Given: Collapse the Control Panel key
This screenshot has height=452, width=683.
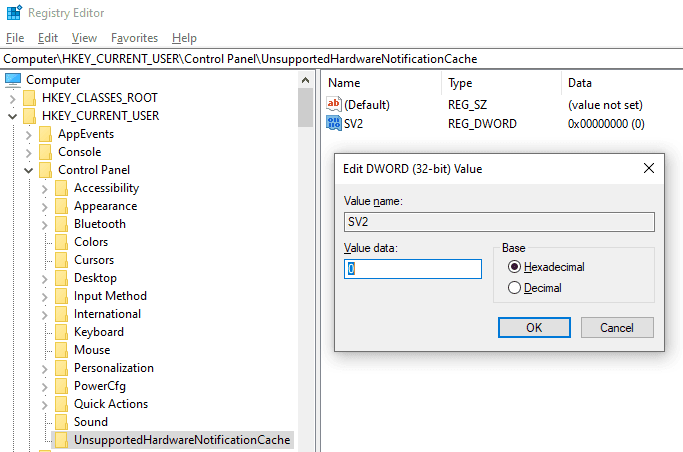Looking at the screenshot, I should 29,170.
